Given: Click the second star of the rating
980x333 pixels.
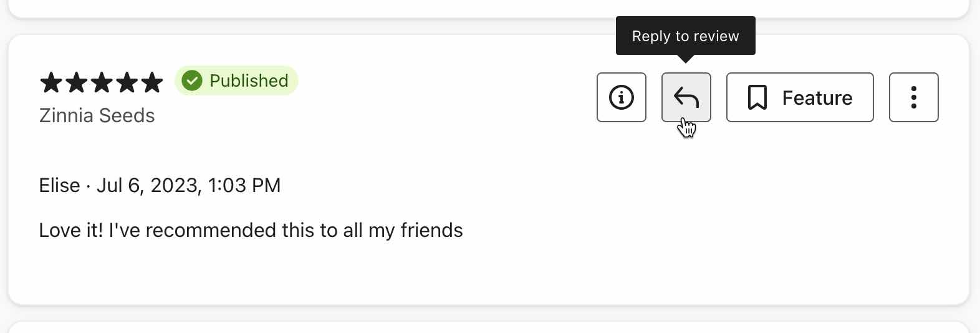Looking at the screenshot, I should coord(77,82).
